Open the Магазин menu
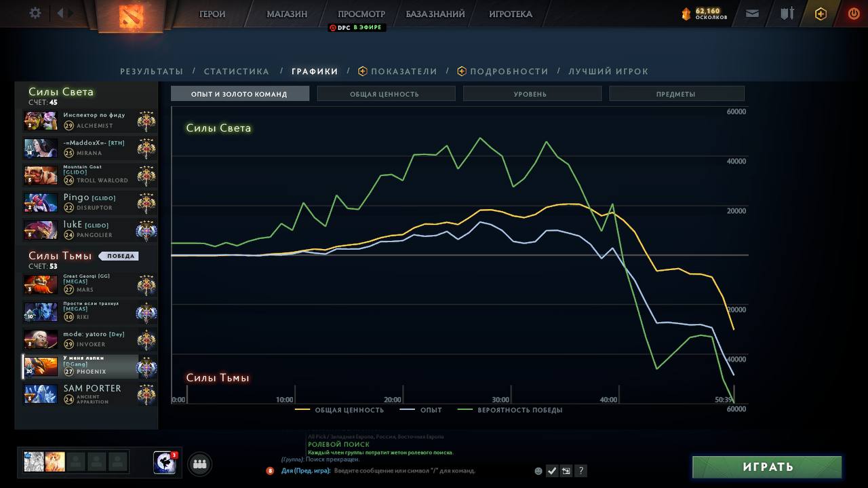This screenshot has width=868, height=488. point(287,14)
